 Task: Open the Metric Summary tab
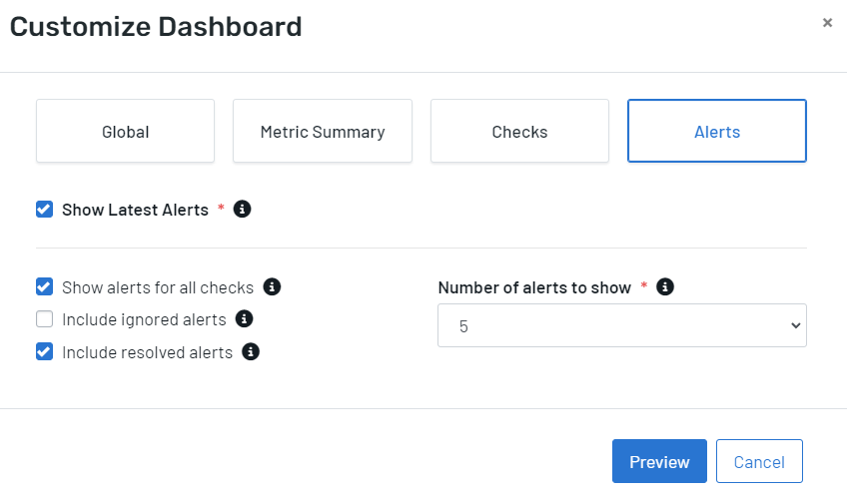click(323, 131)
